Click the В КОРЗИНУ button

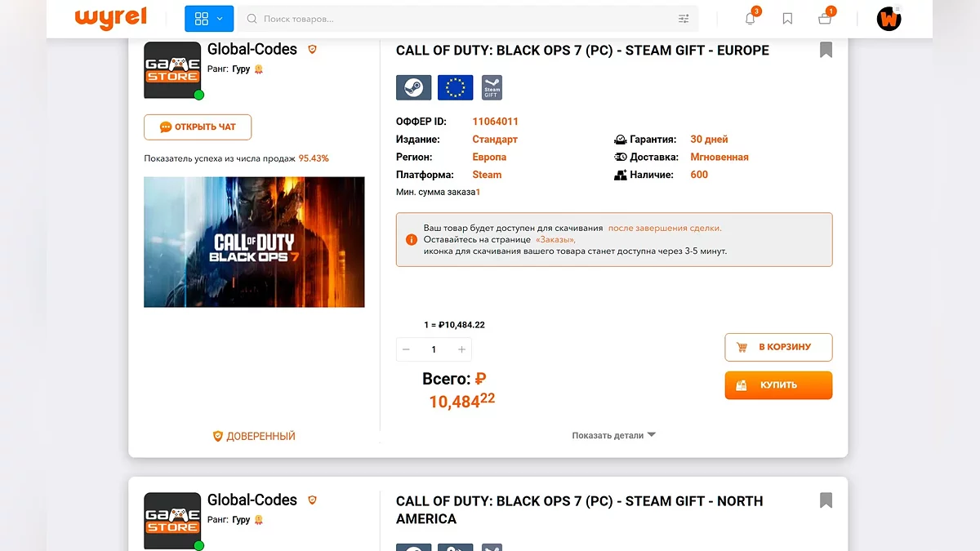click(778, 347)
